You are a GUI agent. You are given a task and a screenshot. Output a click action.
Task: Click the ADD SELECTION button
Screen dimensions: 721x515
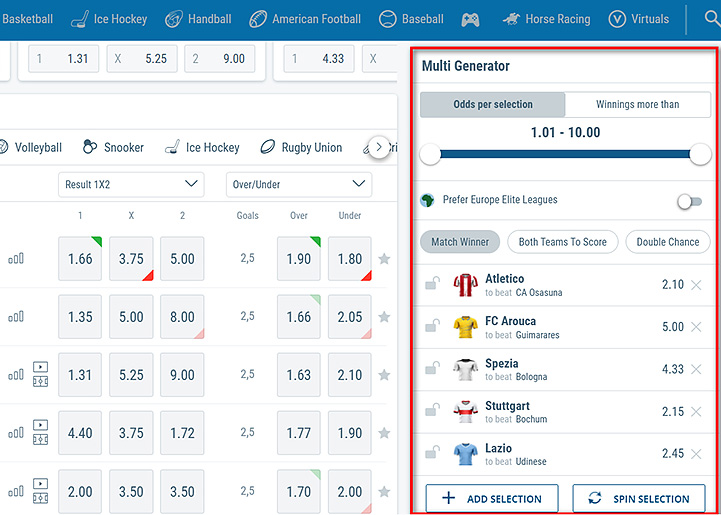coord(492,498)
